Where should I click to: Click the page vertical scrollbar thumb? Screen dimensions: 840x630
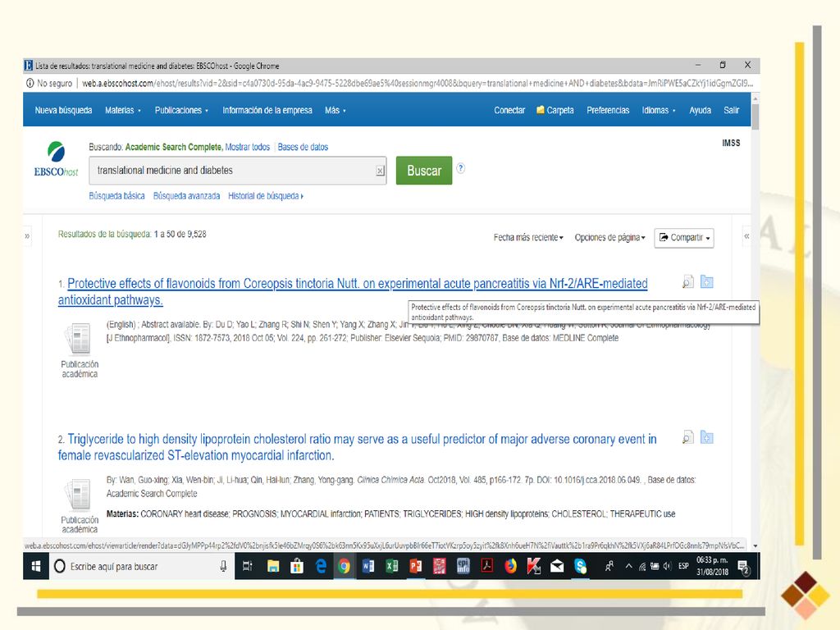click(x=756, y=116)
